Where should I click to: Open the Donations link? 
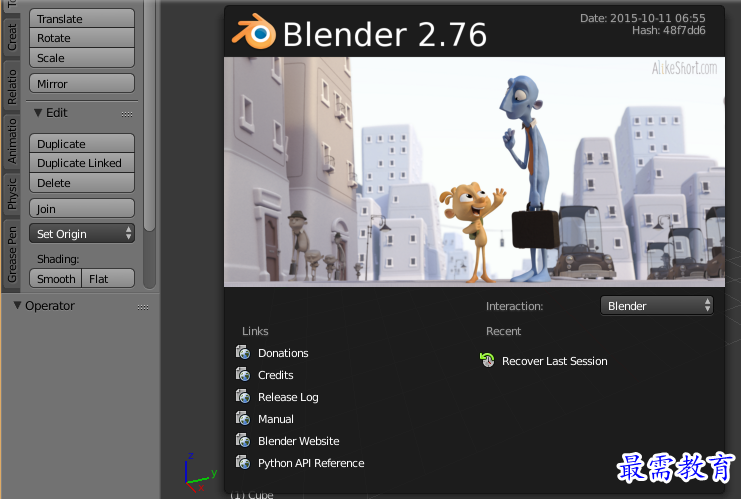283,353
